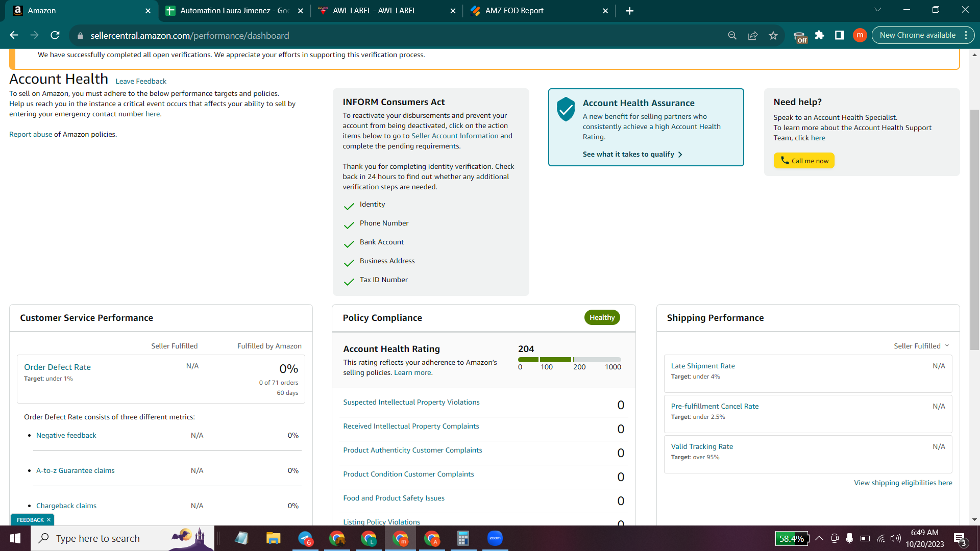Open Seller Account Information link
The image size is (980, 551).
click(455, 136)
